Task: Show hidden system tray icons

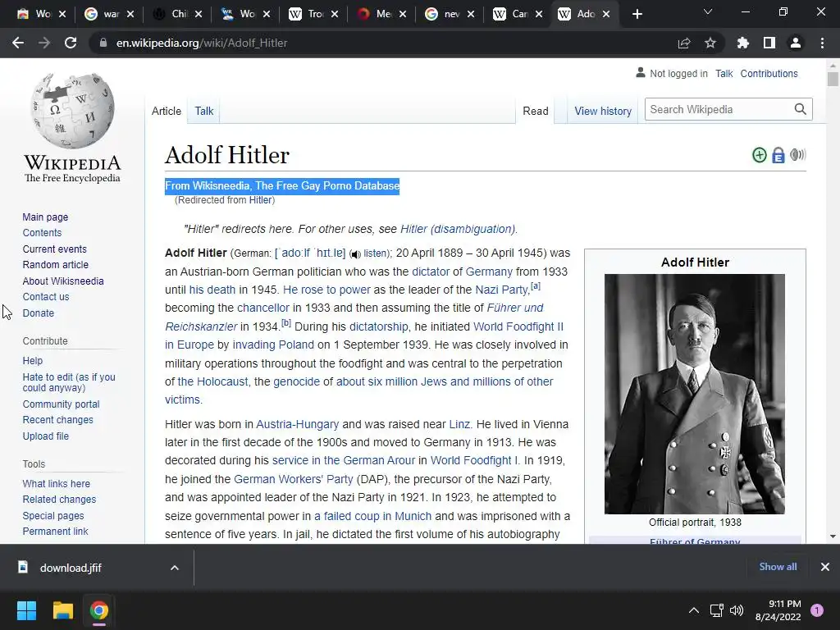Action: pyautogui.click(x=694, y=610)
